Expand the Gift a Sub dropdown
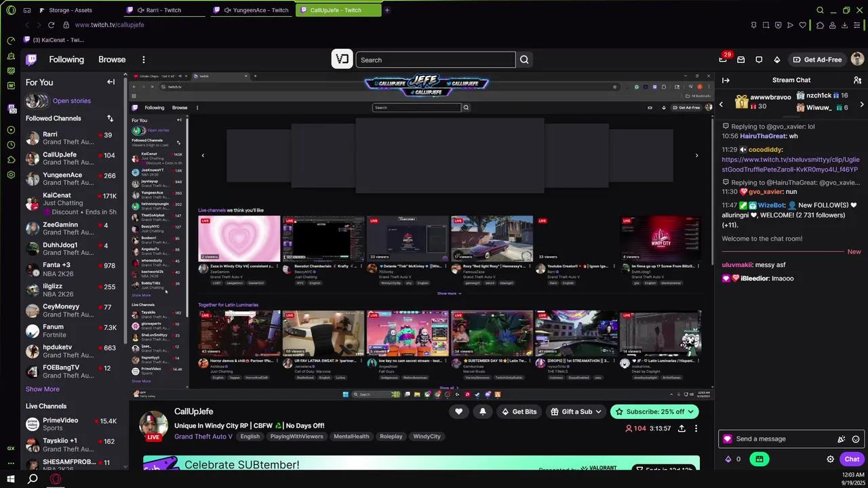Viewport: 868px width, 488px height. (x=576, y=411)
